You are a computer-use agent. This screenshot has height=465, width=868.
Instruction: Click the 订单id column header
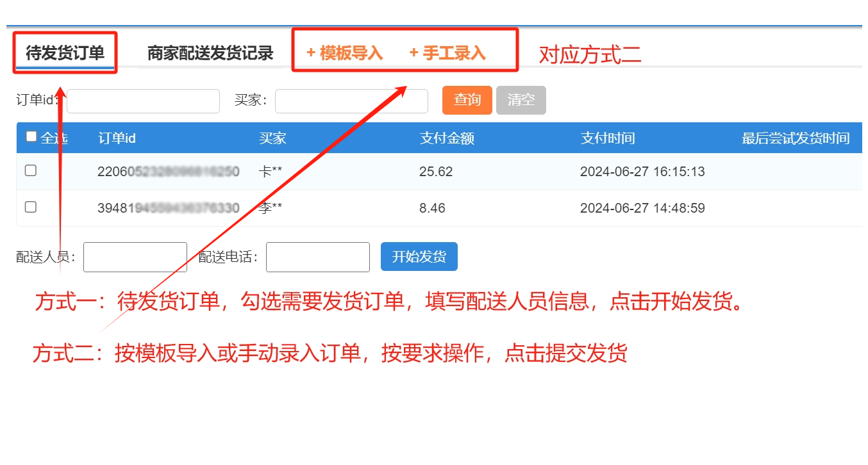[117, 138]
